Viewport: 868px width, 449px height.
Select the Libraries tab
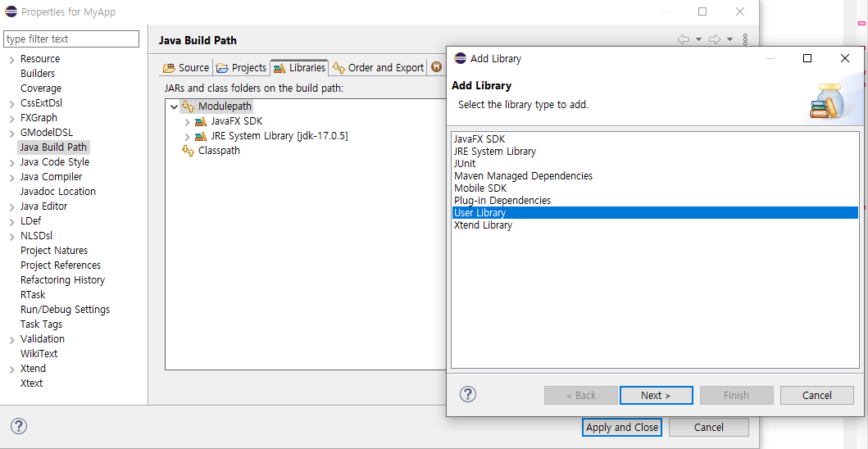pyautogui.click(x=299, y=67)
